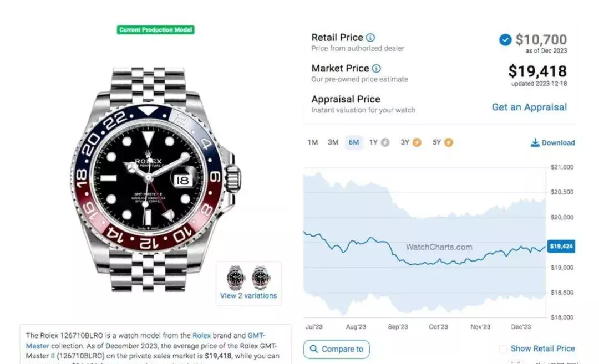Click the orange premium badge beside 3Y
599x364 pixels.
click(x=417, y=142)
